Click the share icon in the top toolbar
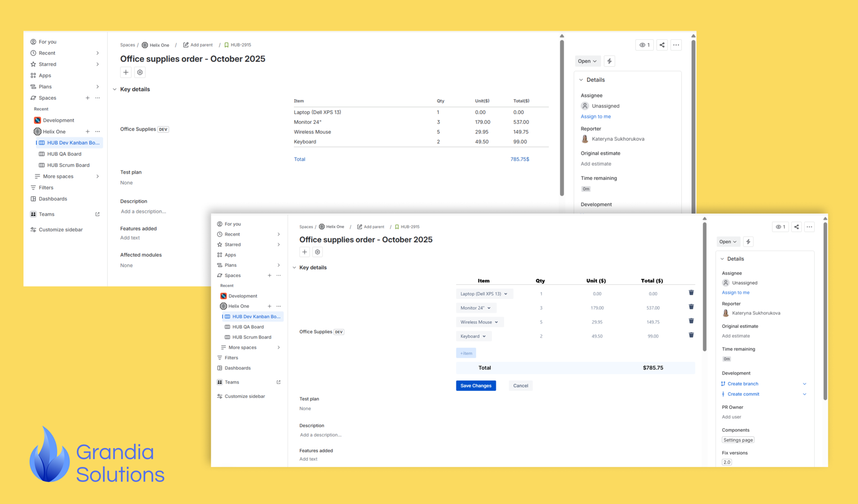The height and width of the screenshot is (504, 858). pos(796,226)
